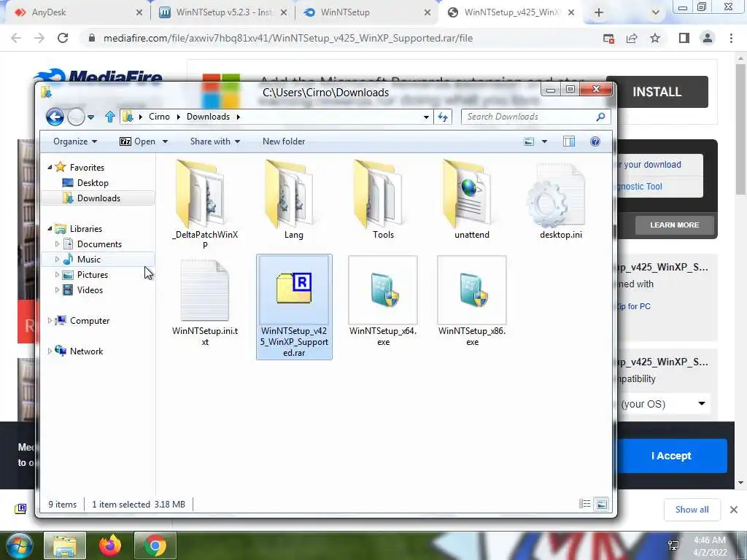This screenshot has height=560, width=747.
Task: Bookmark this page with star icon
Action: tap(655, 38)
